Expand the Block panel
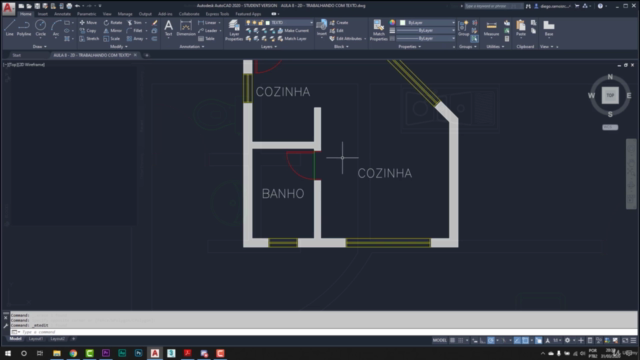Image resolution: width=640 pixels, height=360 pixels. tap(341, 47)
